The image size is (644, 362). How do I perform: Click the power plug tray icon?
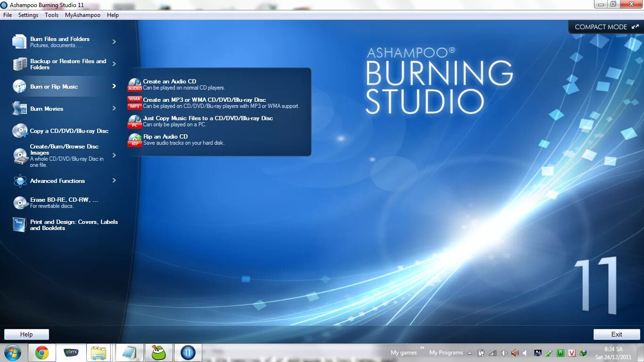coord(481,353)
